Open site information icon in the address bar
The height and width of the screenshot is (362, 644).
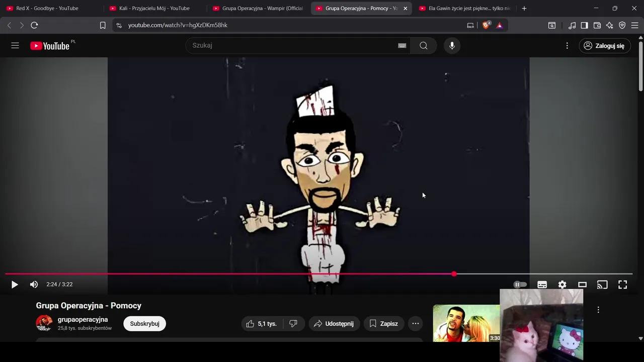point(119,25)
